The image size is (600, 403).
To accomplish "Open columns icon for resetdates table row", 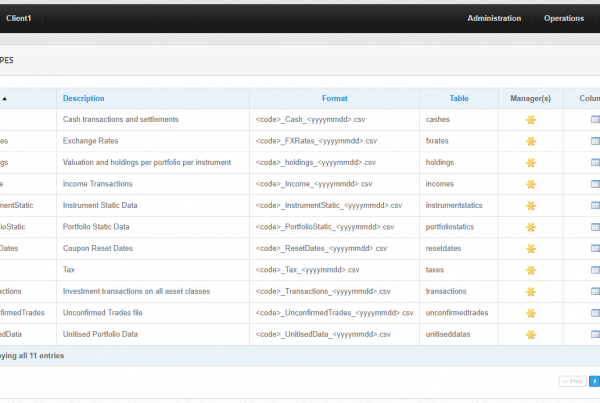I will pos(595,248).
